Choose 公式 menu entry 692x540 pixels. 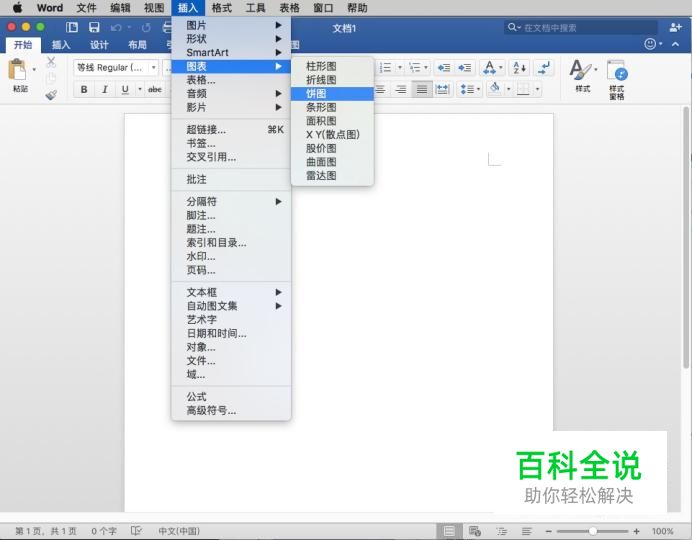231,397
